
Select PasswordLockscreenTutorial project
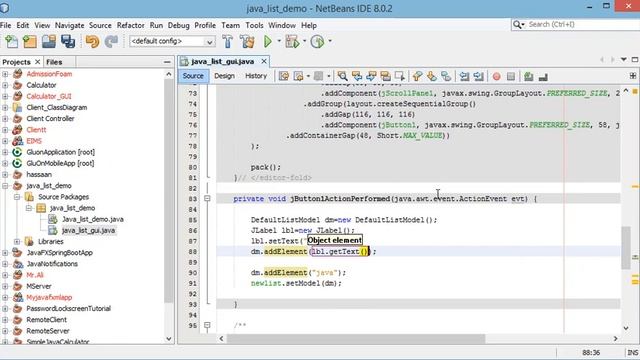click(69, 309)
